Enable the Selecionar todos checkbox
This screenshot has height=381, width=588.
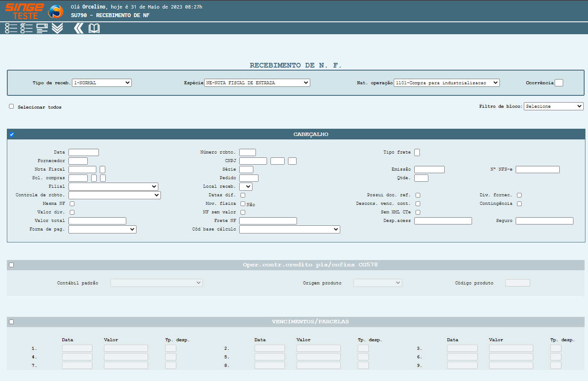click(12, 106)
